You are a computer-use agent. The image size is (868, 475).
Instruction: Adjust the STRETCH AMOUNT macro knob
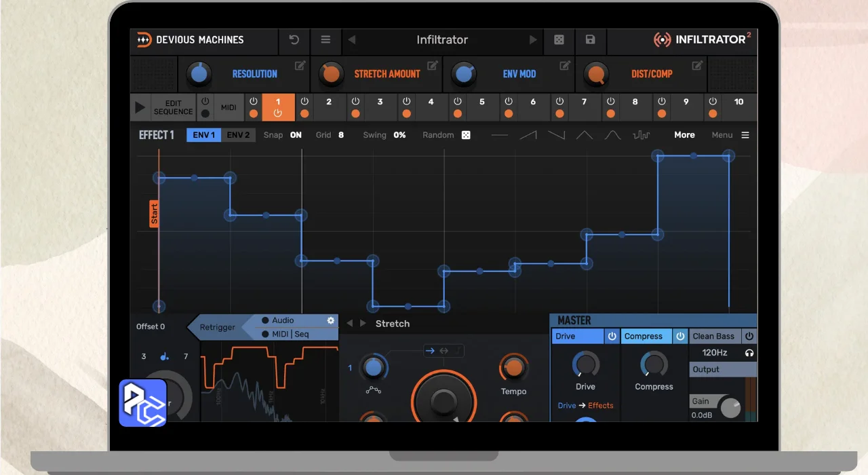click(x=332, y=74)
